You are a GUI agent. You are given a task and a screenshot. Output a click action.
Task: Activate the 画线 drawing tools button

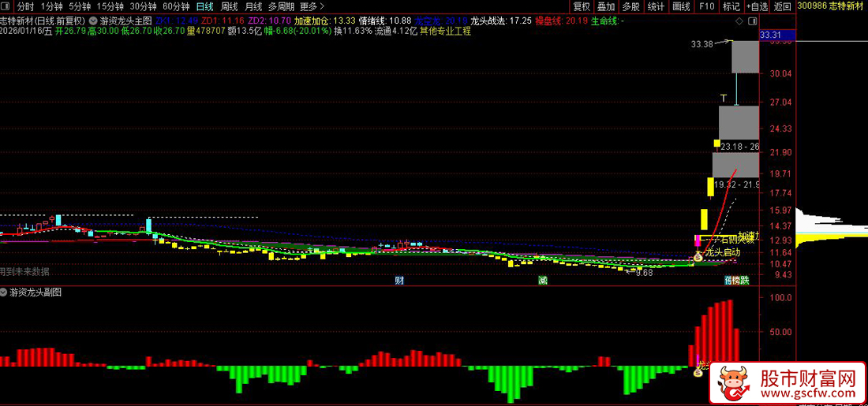pyautogui.click(x=682, y=6)
